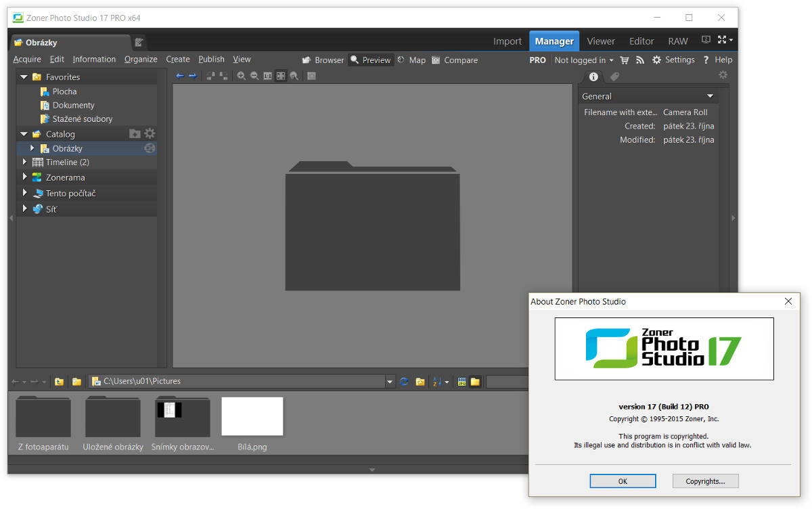
Task: Switch to the RAW module tab
Action: pyautogui.click(x=678, y=41)
